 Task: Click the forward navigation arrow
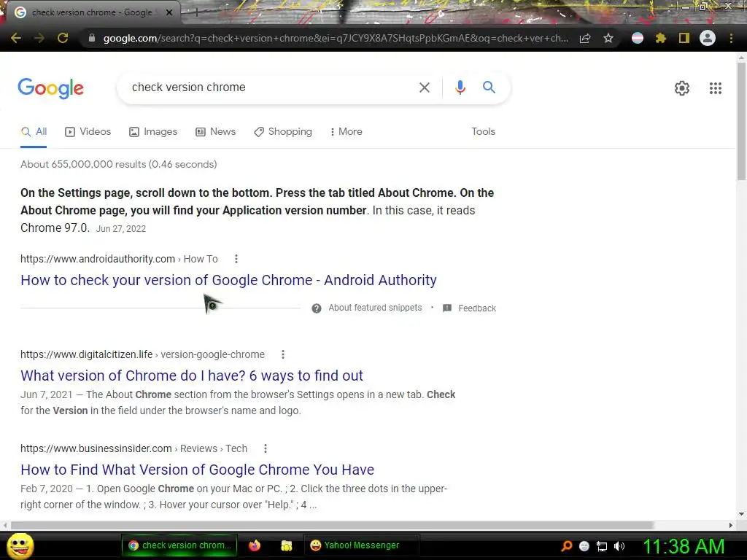point(39,38)
